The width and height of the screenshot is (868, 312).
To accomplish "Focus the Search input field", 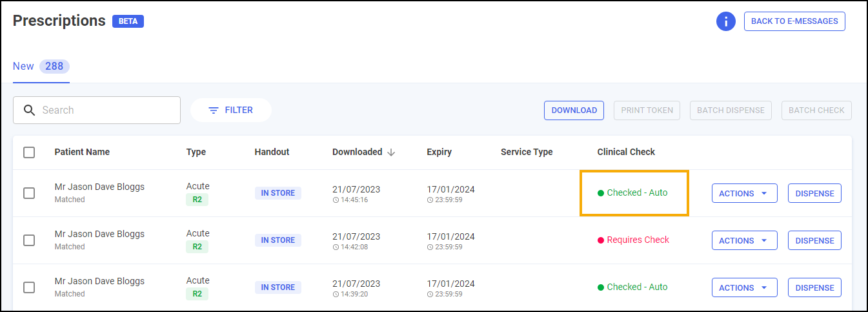I will [106, 110].
